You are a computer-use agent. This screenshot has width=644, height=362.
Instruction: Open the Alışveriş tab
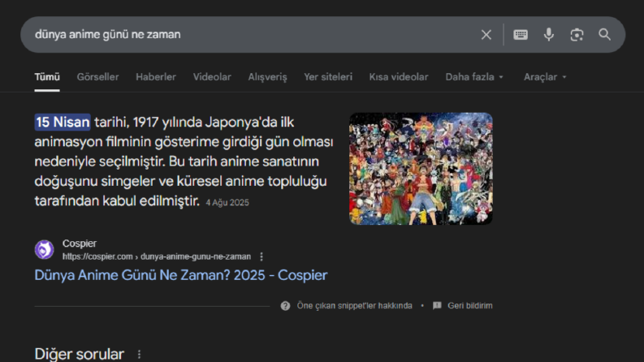pyautogui.click(x=267, y=77)
